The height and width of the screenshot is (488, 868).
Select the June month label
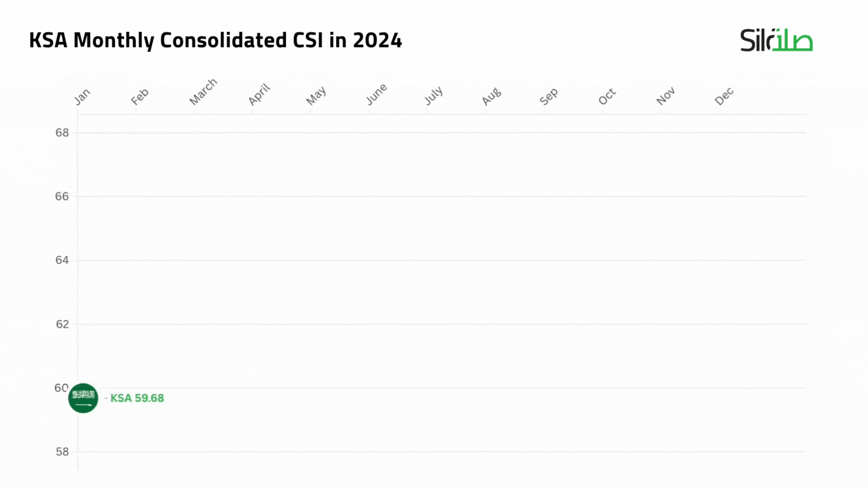coord(376,94)
